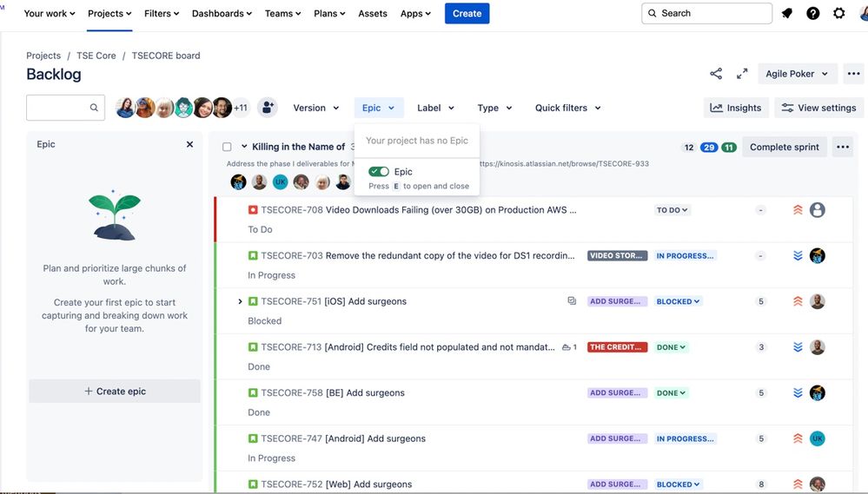The width and height of the screenshot is (868, 494).
Task: Open the Apps menu
Action: [x=415, y=13]
